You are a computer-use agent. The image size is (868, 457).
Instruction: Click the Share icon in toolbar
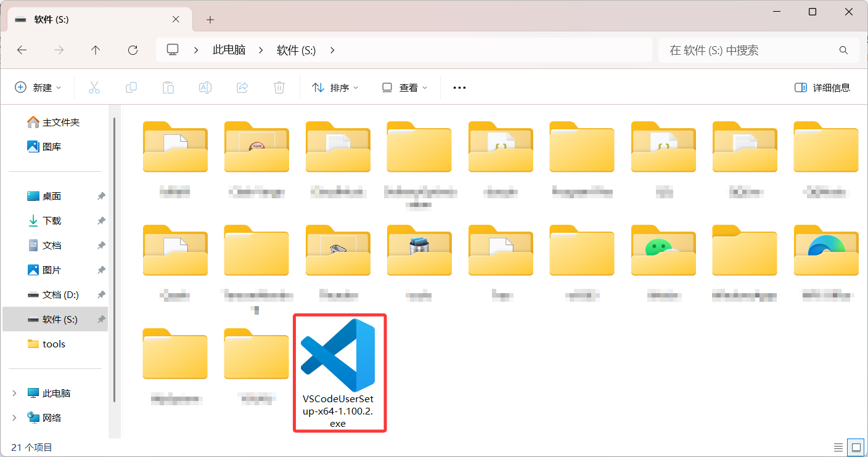242,87
